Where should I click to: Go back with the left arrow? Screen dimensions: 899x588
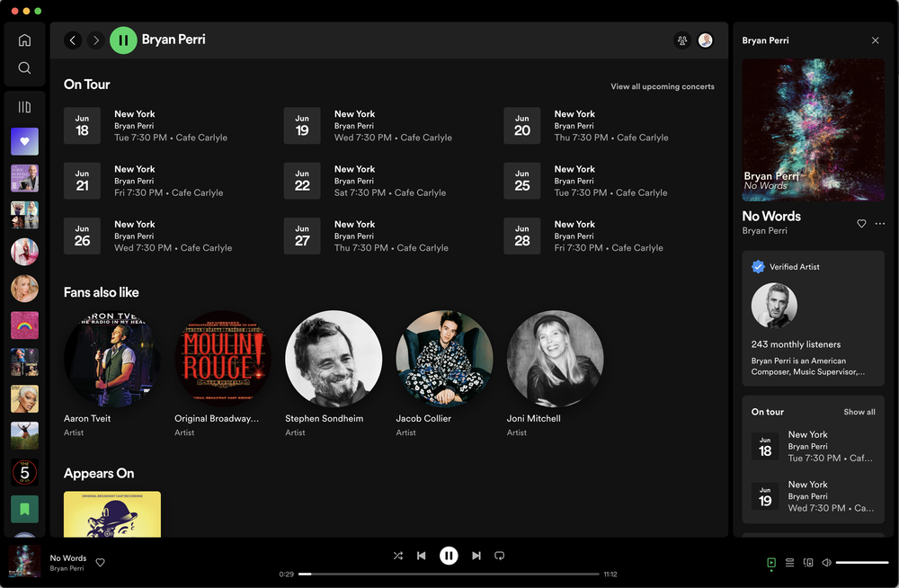pyautogui.click(x=72, y=40)
